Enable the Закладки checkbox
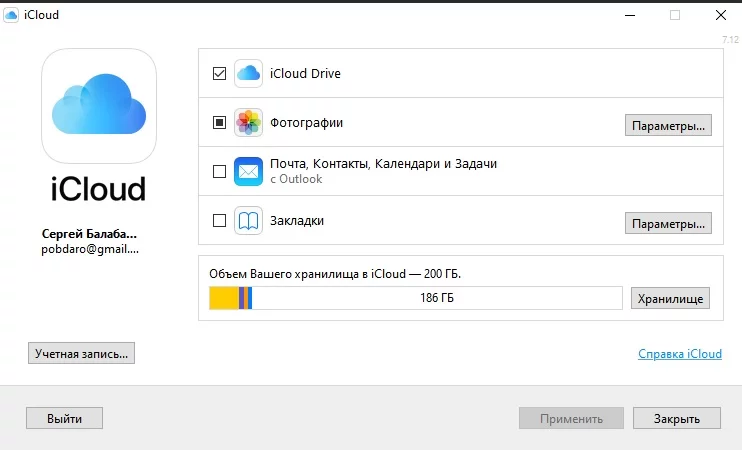 (x=220, y=221)
